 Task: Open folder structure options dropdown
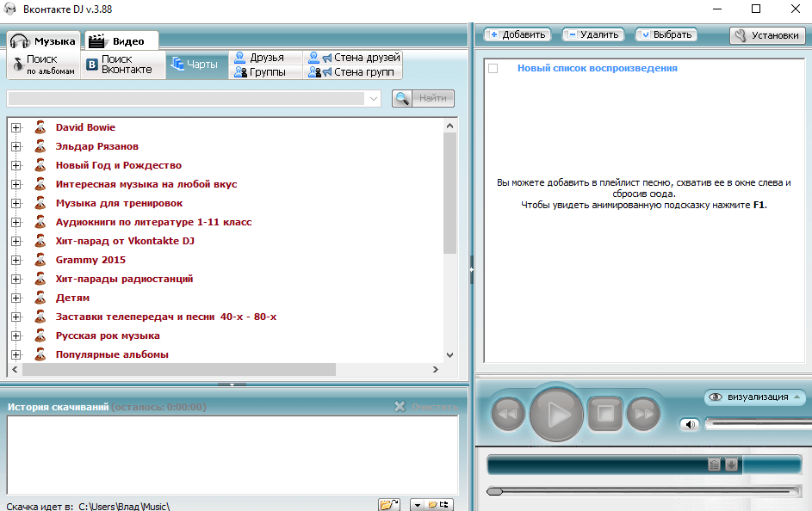click(431, 505)
